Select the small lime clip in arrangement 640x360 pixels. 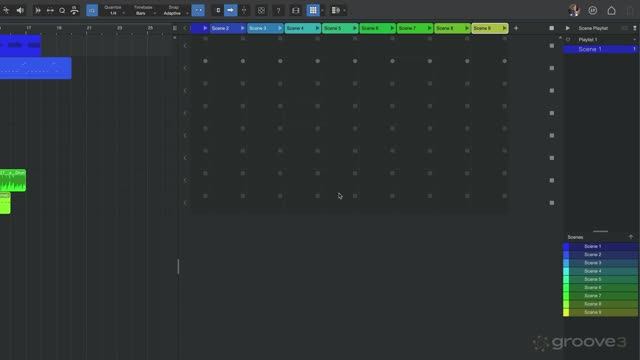[x=5, y=203]
